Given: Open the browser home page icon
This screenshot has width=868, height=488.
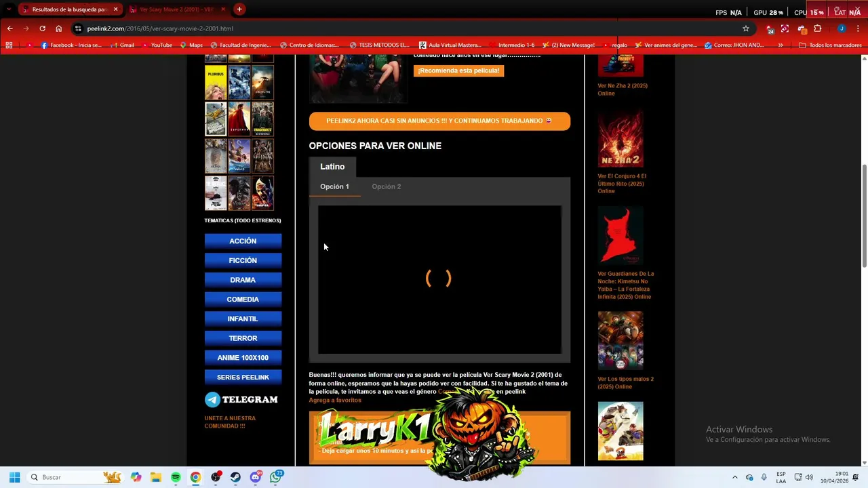Looking at the screenshot, I should (x=58, y=28).
